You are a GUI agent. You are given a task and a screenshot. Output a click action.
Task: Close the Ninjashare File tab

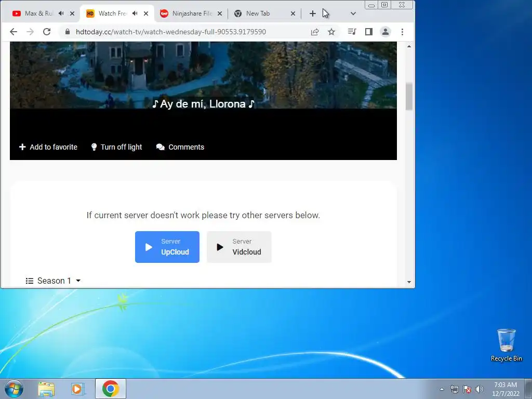(x=220, y=14)
